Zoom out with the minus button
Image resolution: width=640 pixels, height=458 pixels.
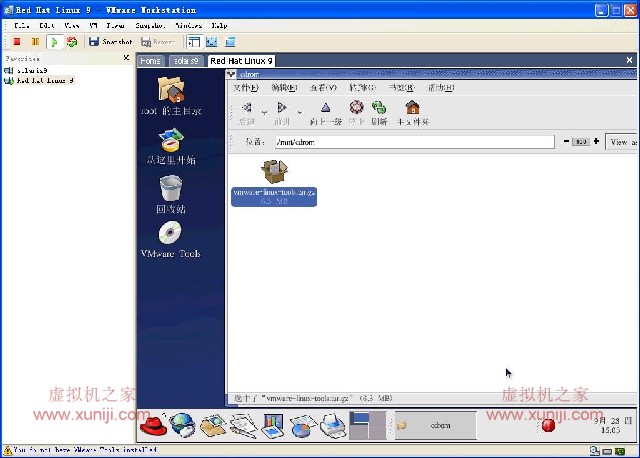coord(566,141)
